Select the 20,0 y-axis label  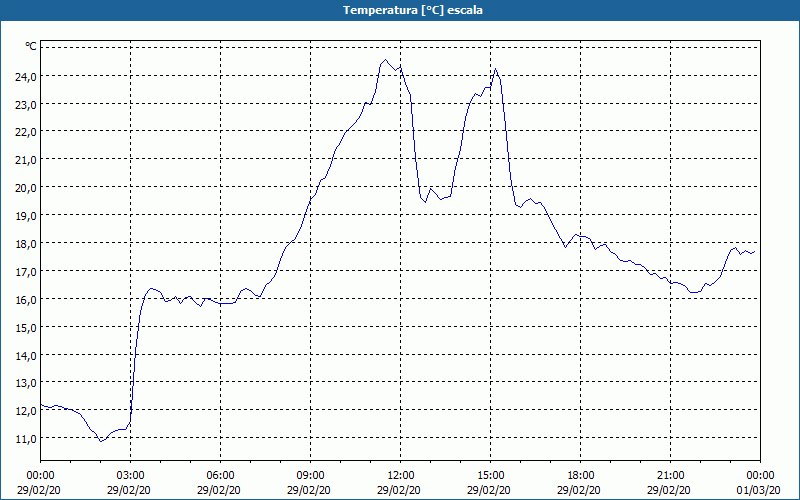[x=26, y=188]
